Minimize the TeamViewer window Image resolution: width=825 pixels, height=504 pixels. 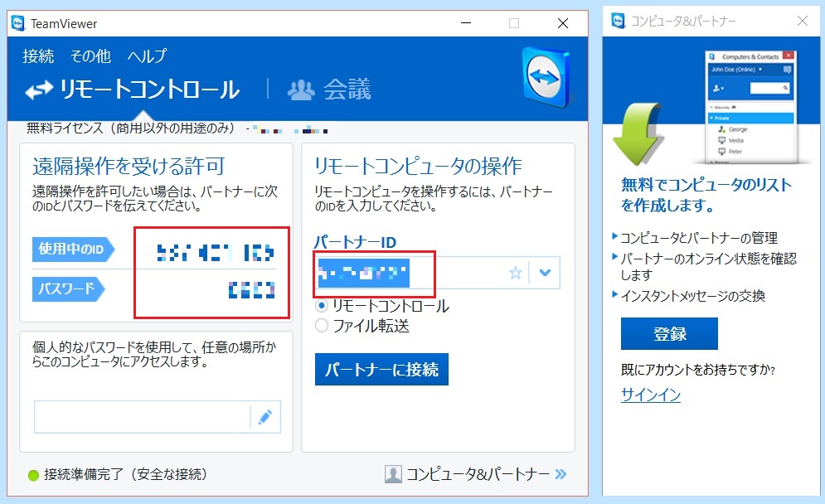pos(466,23)
